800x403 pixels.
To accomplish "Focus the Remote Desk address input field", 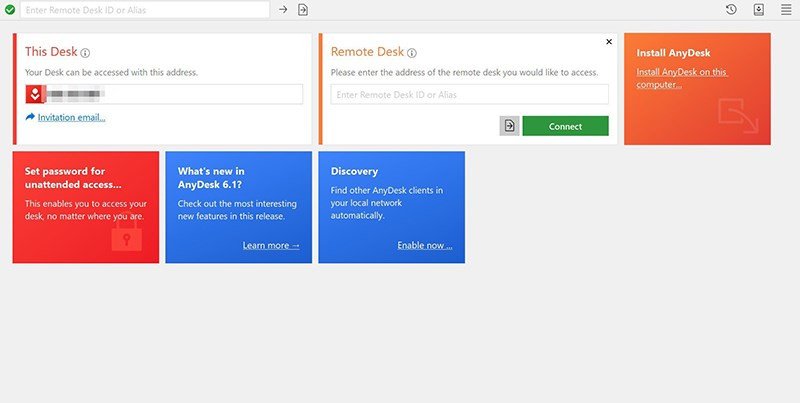I will click(x=469, y=94).
